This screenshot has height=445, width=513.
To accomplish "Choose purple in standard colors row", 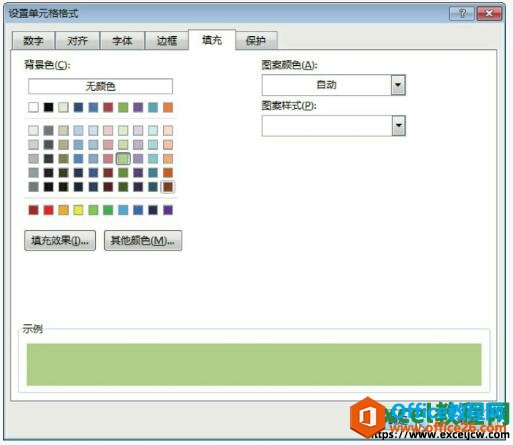I will click(x=168, y=210).
